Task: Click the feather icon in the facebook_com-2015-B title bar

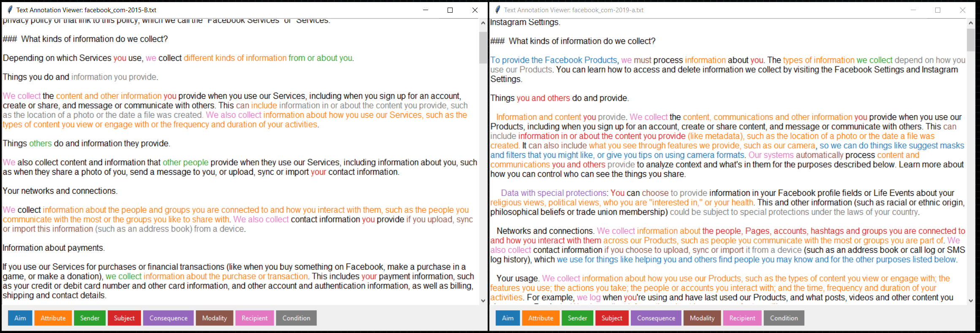Action: [x=10, y=10]
